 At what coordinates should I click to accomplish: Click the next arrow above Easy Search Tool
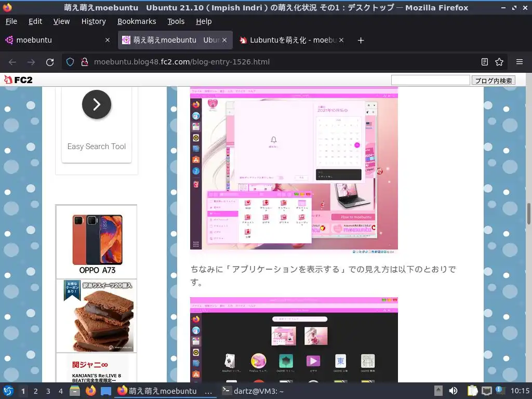pos(97,104)
